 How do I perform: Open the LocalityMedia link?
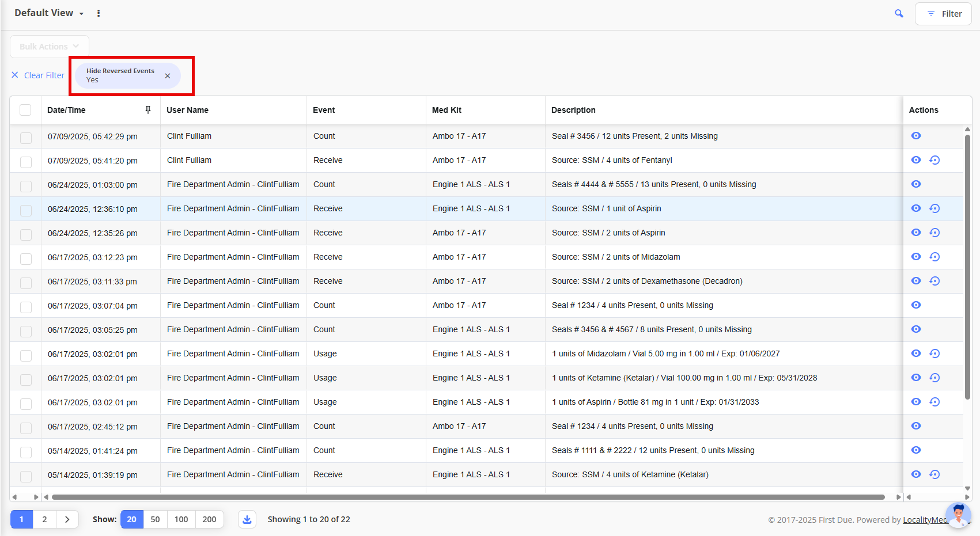tap(925, 520)
